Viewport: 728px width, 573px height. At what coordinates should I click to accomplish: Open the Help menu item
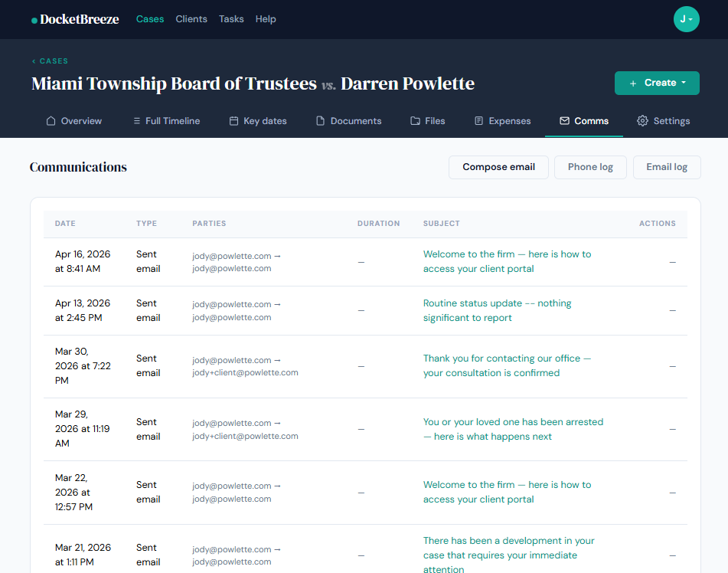click(x=266, y=19)
